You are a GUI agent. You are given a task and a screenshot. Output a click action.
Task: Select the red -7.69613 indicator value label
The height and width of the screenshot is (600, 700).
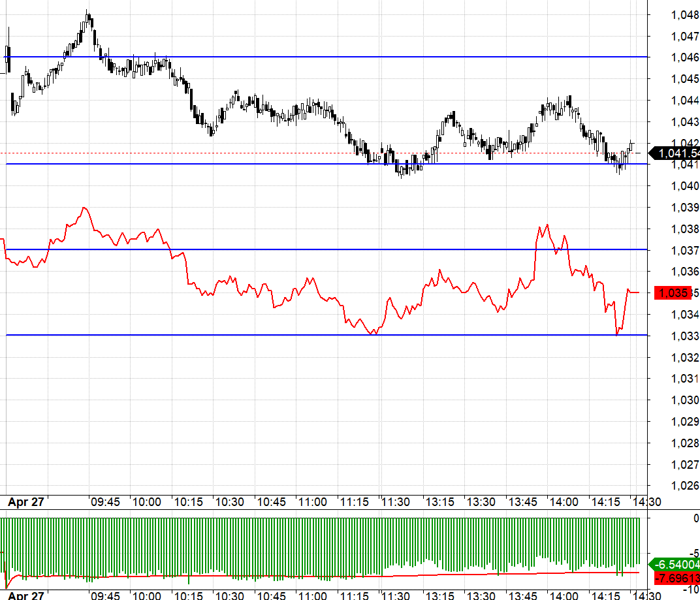pos(676,578)
